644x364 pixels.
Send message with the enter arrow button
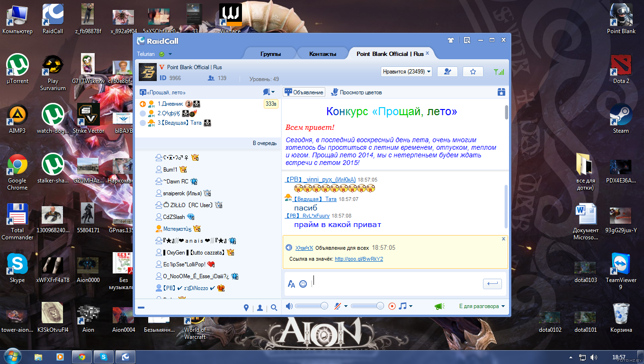point(492,283)
